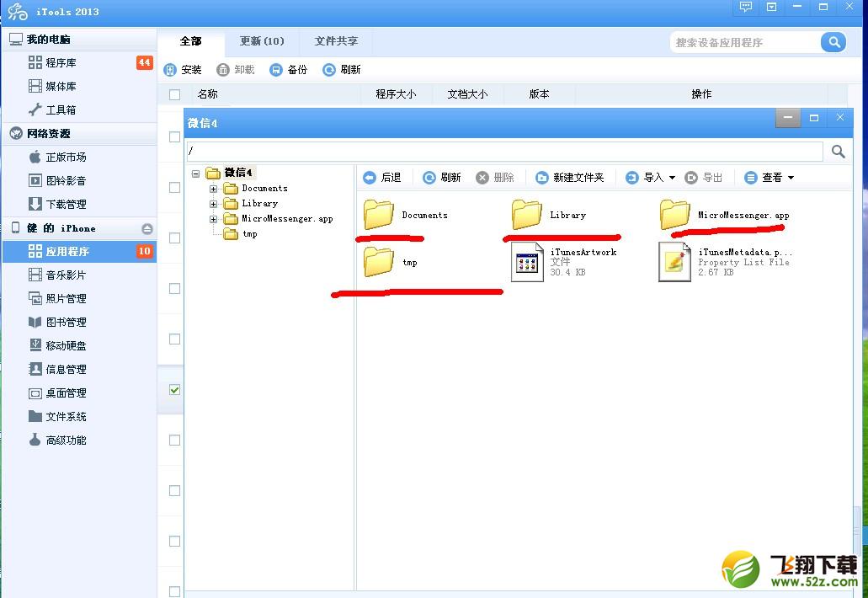Sort by the 程序大小 column header
868x598 pixels.
396,94
